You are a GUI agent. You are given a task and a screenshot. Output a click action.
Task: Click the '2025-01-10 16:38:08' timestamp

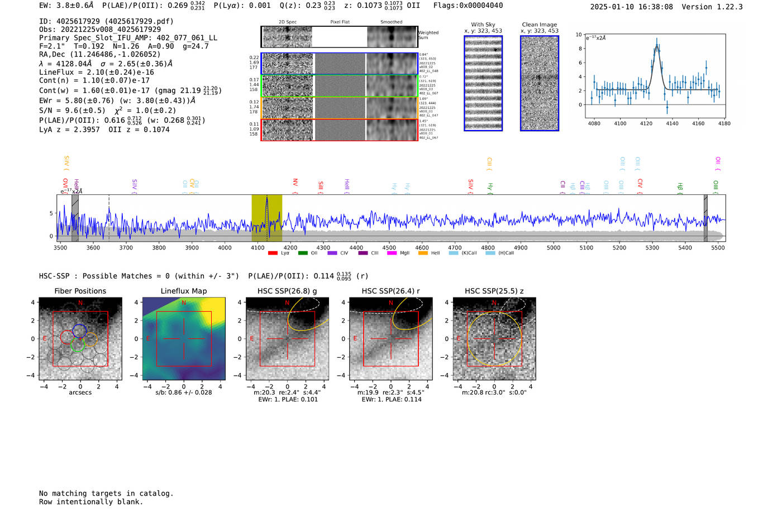pos(632,7)
